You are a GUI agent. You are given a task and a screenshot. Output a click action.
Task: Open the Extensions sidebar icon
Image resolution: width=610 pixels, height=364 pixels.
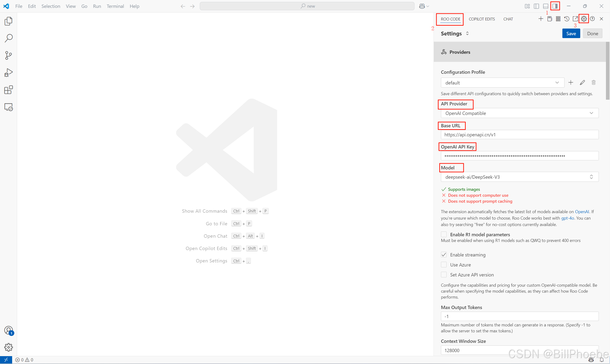(8, 90)
